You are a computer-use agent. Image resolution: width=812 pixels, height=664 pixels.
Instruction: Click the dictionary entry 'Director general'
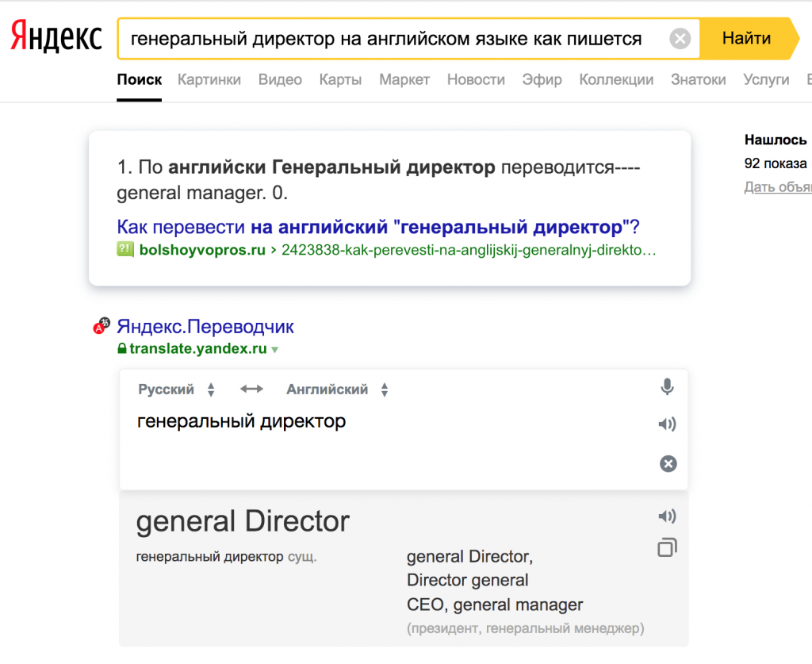[468, 580]
